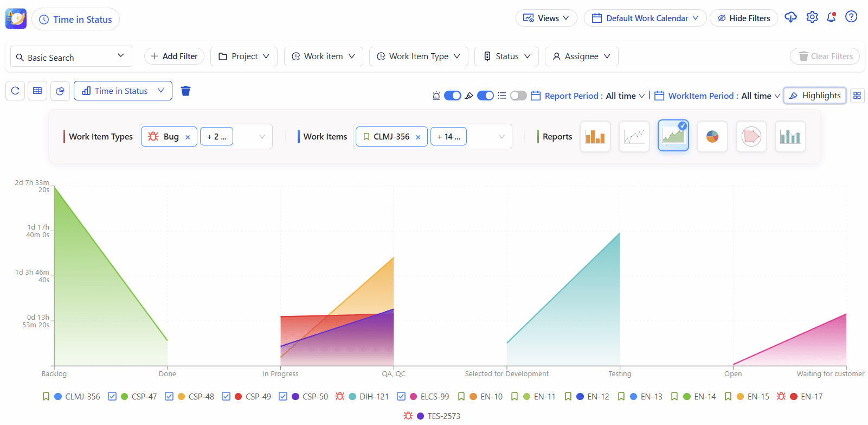The image size is (868, 425).
Task: Open the cloud download export icon
Action: [790, 17]
